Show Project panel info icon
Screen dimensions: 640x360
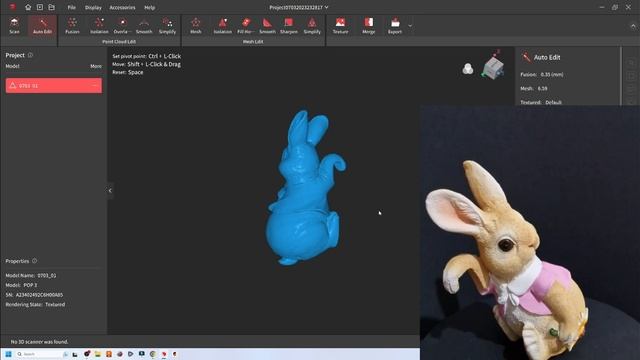coord(30,55)
